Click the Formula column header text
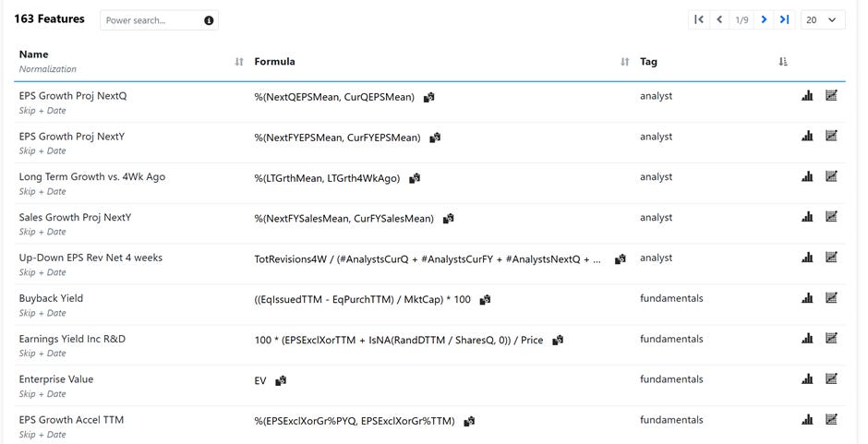This screenshot has height=444, width=868. tap(274, 62)
